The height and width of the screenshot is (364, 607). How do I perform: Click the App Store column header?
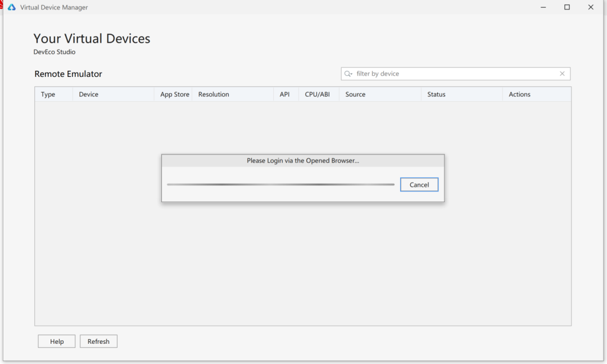point(174,94)
